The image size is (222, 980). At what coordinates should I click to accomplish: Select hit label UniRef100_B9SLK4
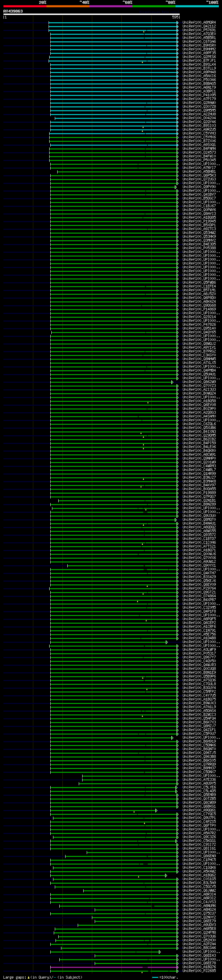click(199, 64)
